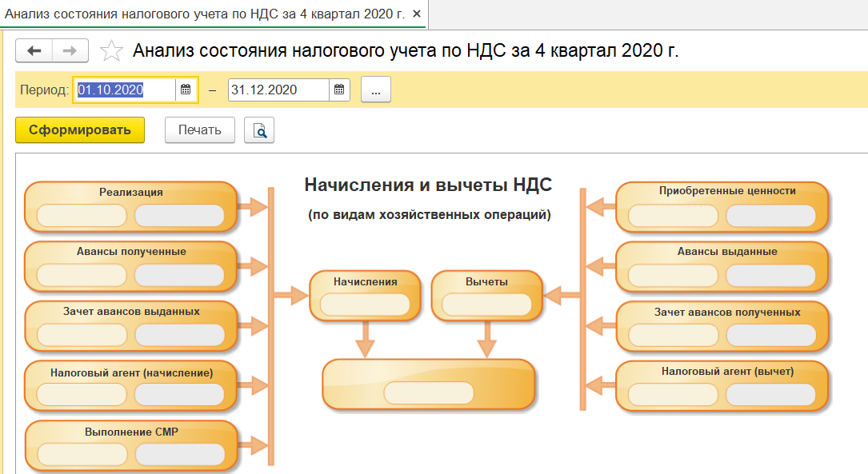Image resolution: width=868 pixels, height=474 pixels.
Task: Click the report title Начисления и вычеты НДС
Action: [429, 185]
